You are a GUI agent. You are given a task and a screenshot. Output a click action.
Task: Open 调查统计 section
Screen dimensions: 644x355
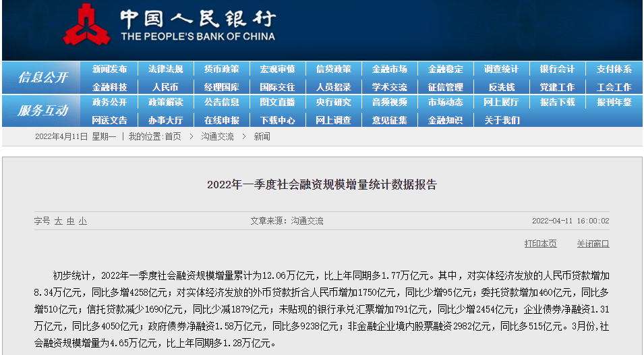(502, 69)
